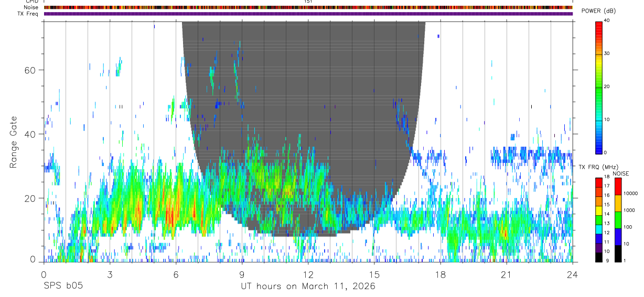This screenshot has width=644, height=297.
Task: Click the POWER scale value 40
Action: [607, 21]
